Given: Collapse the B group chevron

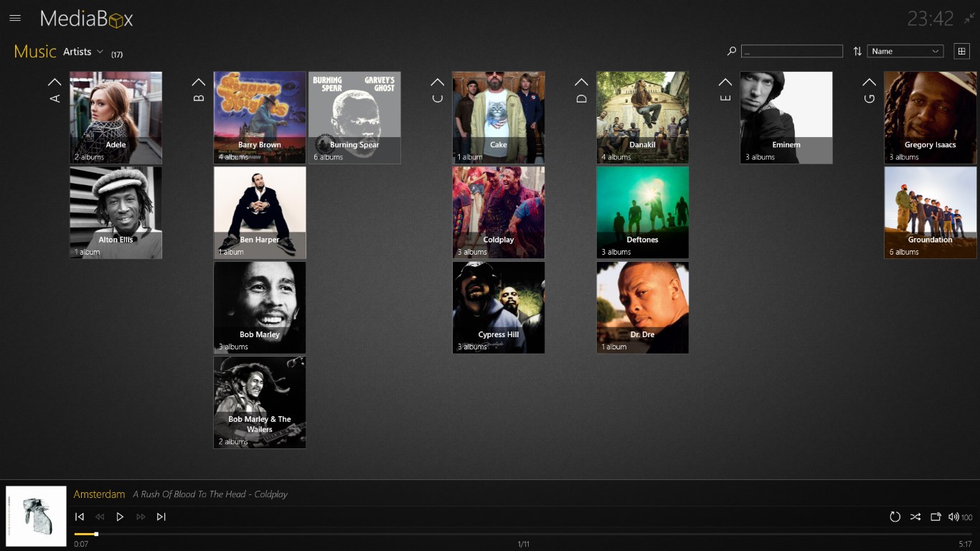Looking at the screenshot, I should point(199,82).
